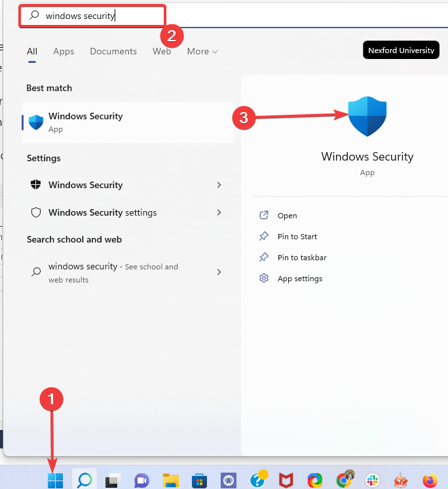Image resolution: width=448 pixels, height=489 pixels.
Task: Choose Pin to taskbar
Action: coord(302,258)
